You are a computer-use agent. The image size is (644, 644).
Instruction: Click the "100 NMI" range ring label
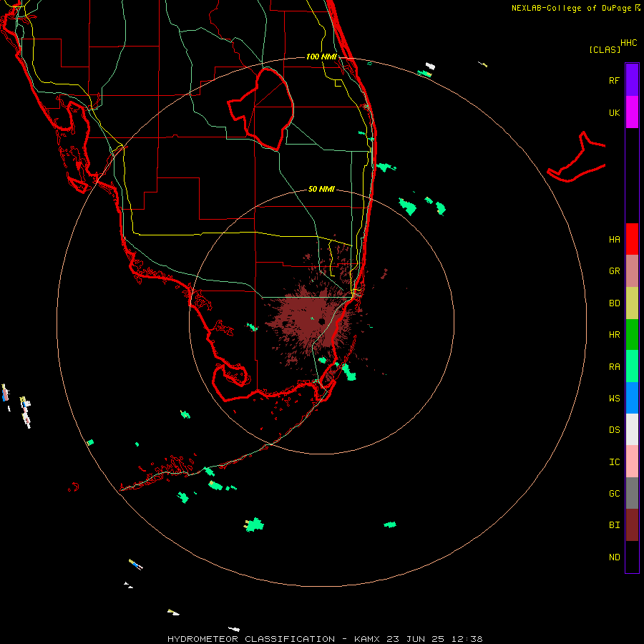click(321, 57)
